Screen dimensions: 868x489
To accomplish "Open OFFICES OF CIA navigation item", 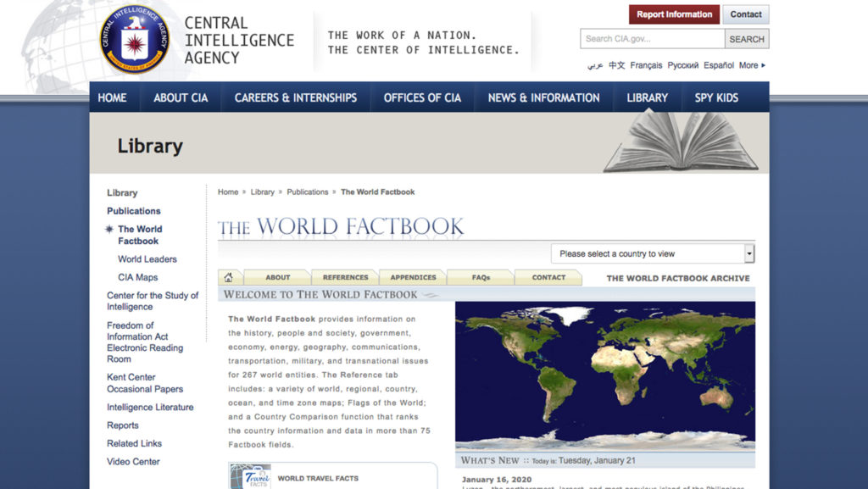I will [422, 98].
